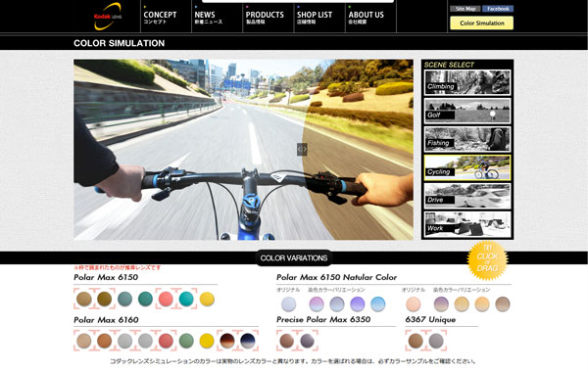The image size is (588, 372).
Task: Choose the gray swatch in 6367 Unique
Action: (x=436, y=341)
